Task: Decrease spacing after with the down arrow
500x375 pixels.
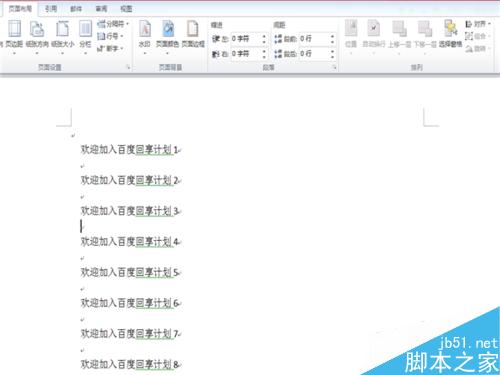Action: tap(332, 57)
